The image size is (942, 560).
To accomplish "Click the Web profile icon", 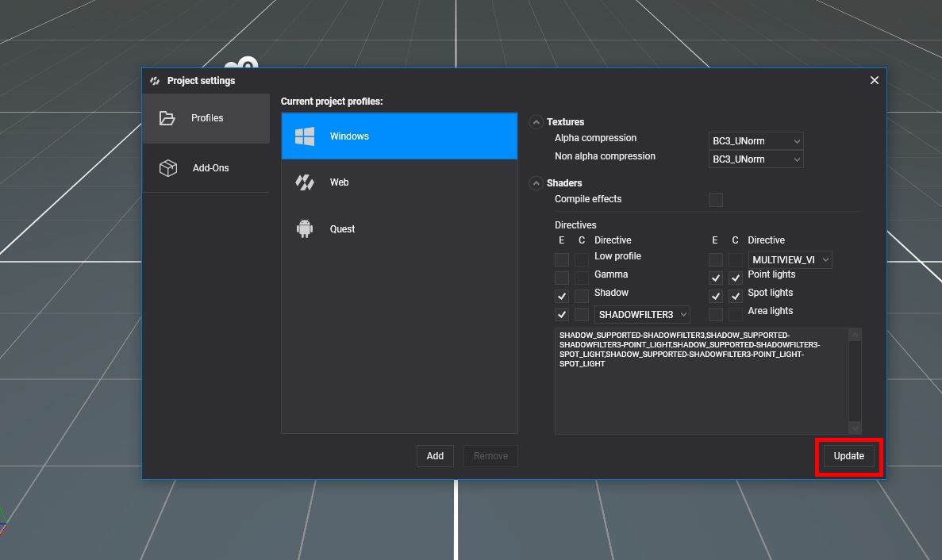I will (x=305, y=182).
